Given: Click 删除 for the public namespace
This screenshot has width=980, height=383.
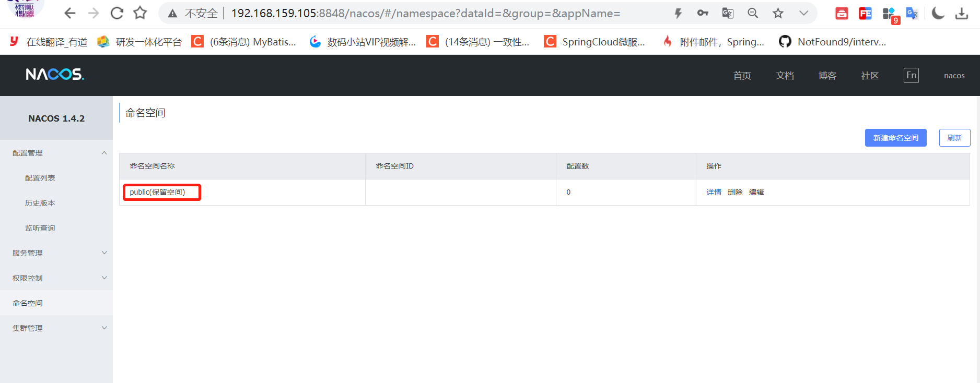Looking at the screenshot, I should coord(735,192).
